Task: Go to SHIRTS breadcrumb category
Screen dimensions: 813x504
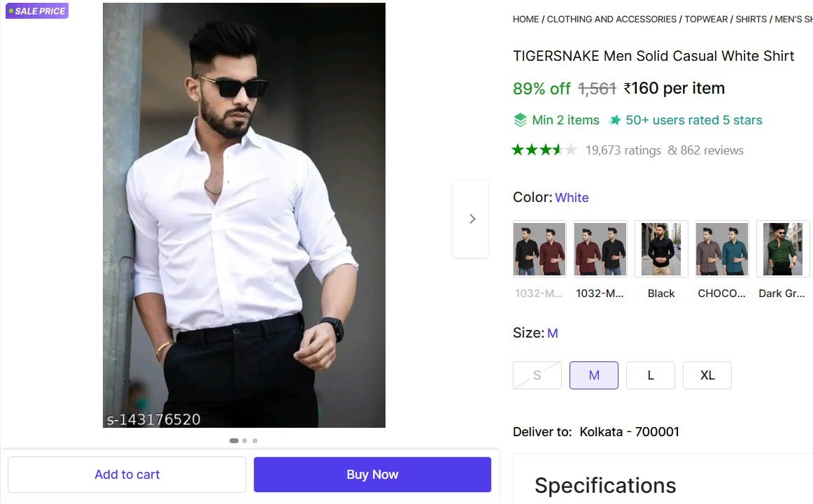Action: (751, 20)
